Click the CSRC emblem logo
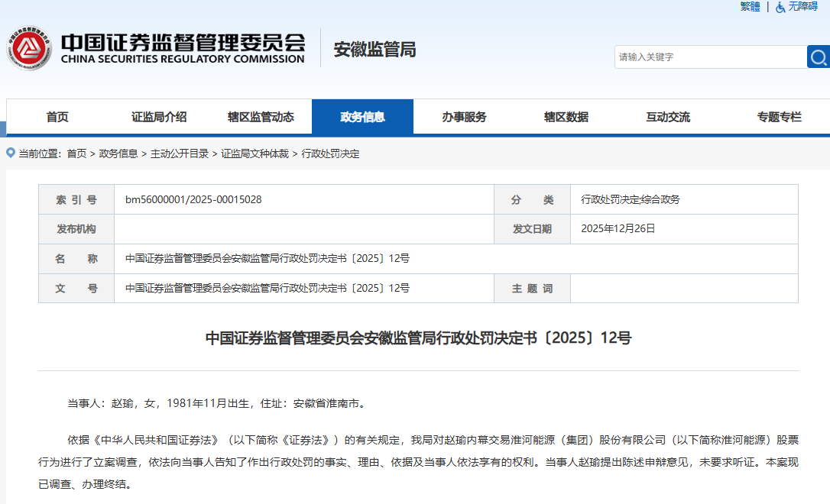 coord(29,47)
